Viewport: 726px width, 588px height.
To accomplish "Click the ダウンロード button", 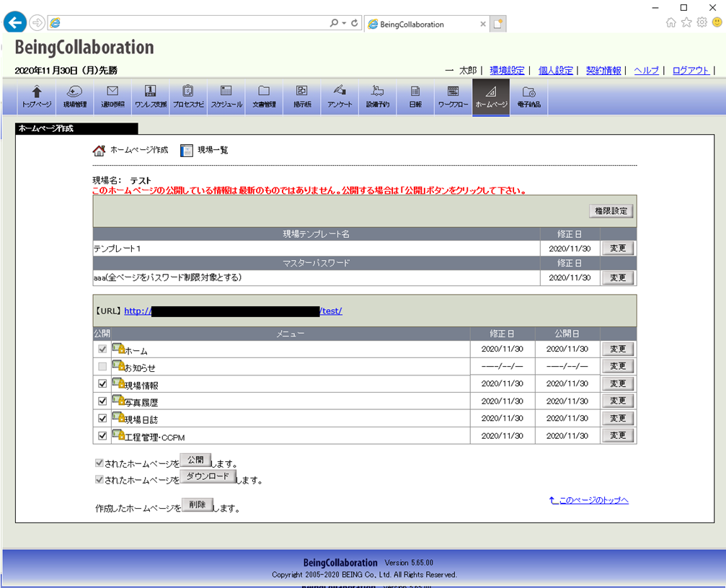I will [208, 476].
